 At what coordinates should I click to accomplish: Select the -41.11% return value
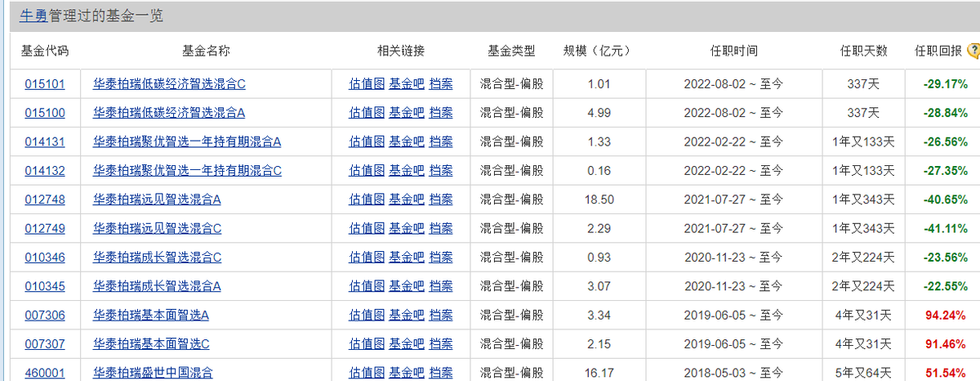(946, 228)
